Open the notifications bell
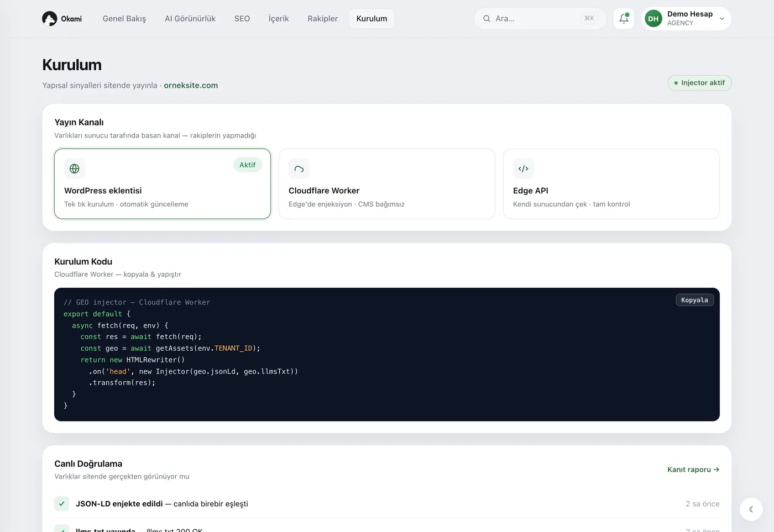Image resolution: width=774 pixels, height=532 pixels. (624, 18)
